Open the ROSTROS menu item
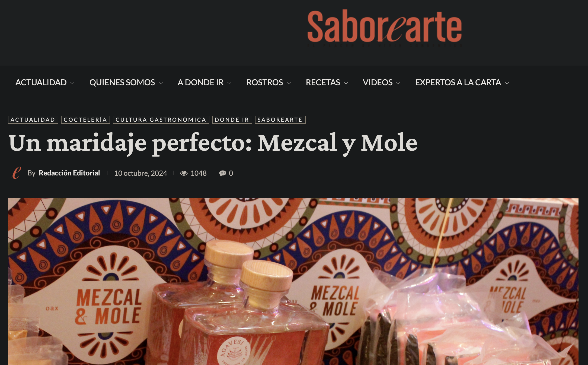Screen dimensions: 588x365 point(265,82)
